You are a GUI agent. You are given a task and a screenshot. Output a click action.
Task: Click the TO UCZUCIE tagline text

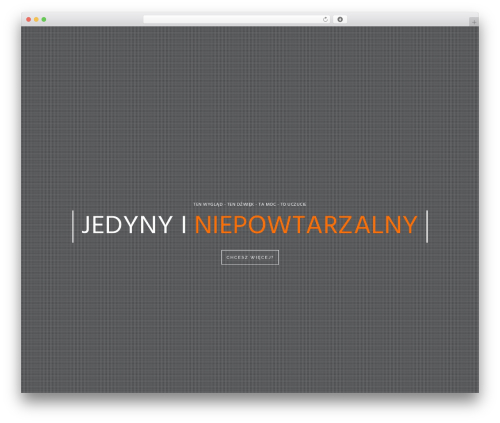[x=293, y=204]
